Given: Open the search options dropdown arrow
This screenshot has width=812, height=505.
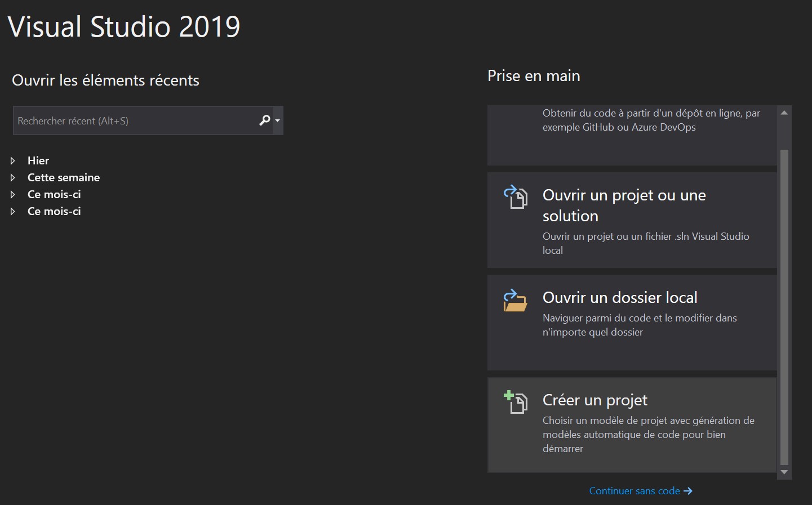Looking at the screenshot, I should point(277,120).
